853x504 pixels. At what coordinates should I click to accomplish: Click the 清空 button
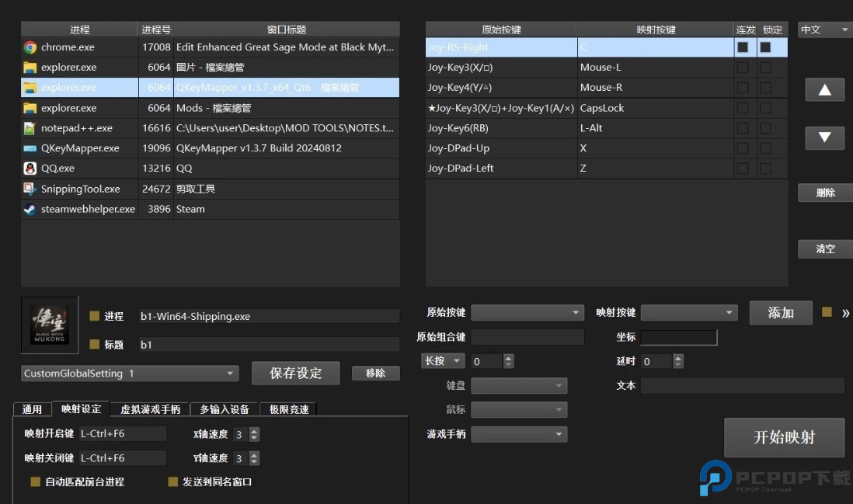pos(825,249)
